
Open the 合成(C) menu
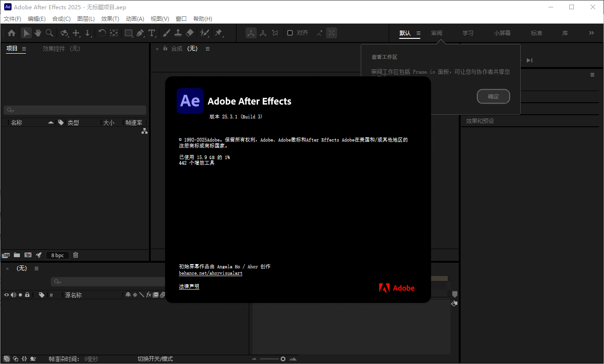tap(62, 19)
